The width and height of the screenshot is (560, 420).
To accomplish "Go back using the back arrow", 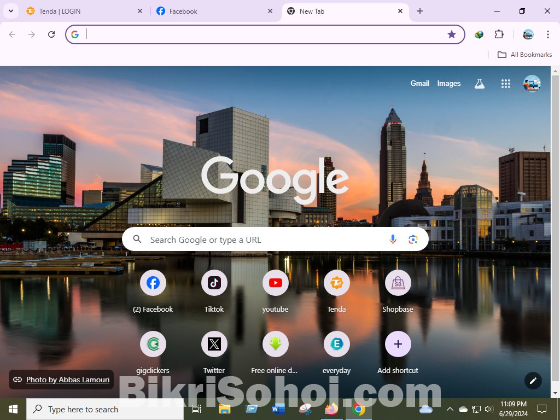I will pyautogui.click(x=12, y=34).
